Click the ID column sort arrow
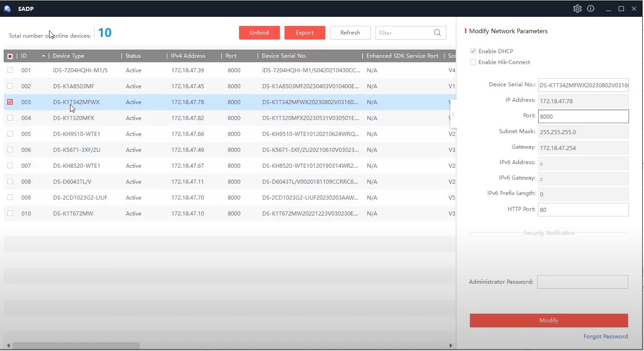 44,56
